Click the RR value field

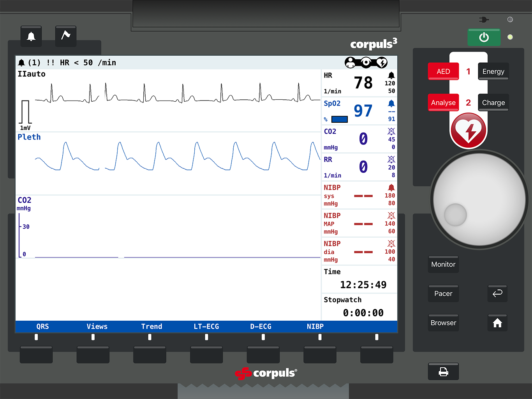[363, 167]
